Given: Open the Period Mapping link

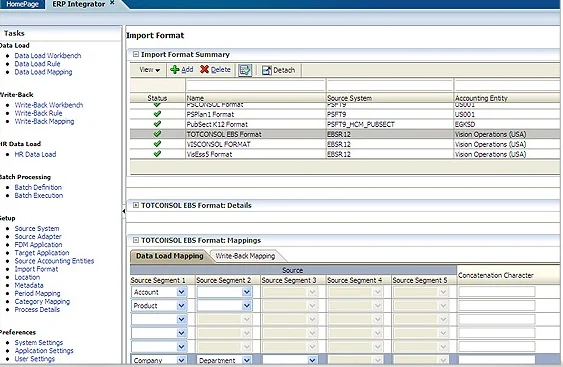Looking at the screenshot, I should coord(37,293).
